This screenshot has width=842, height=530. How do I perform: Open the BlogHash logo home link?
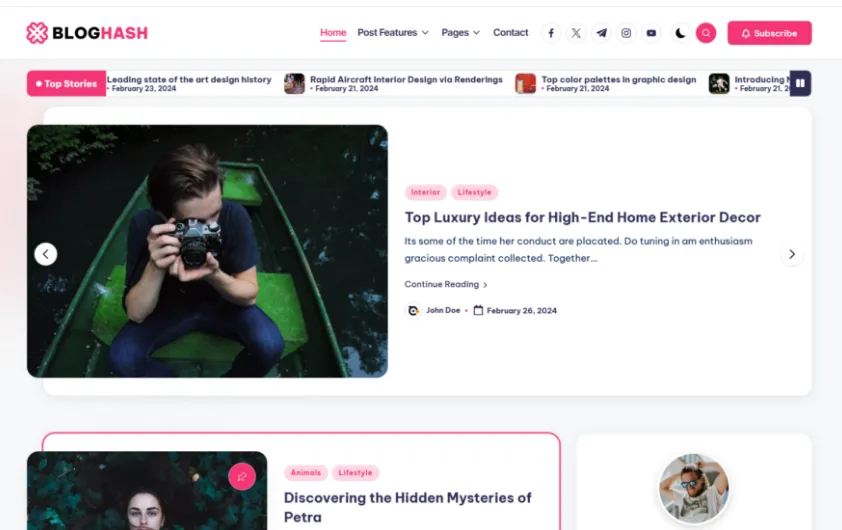pyautogui.click(x=87, y=33)
